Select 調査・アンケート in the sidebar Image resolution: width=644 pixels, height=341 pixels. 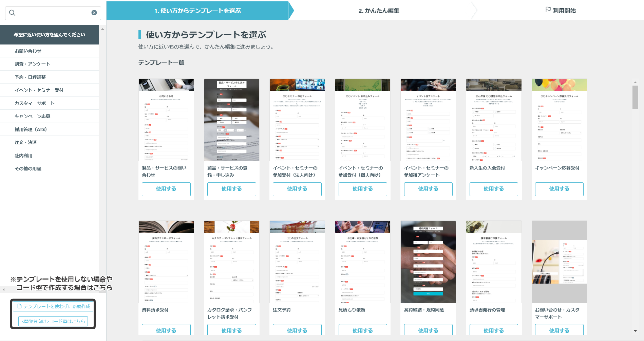[x=32, y=64]
